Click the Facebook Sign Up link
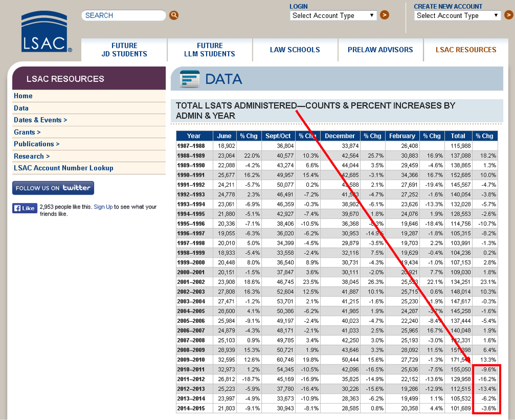This screenshot has height=420, width=515. pyautogui.click(x=103, y=207)
